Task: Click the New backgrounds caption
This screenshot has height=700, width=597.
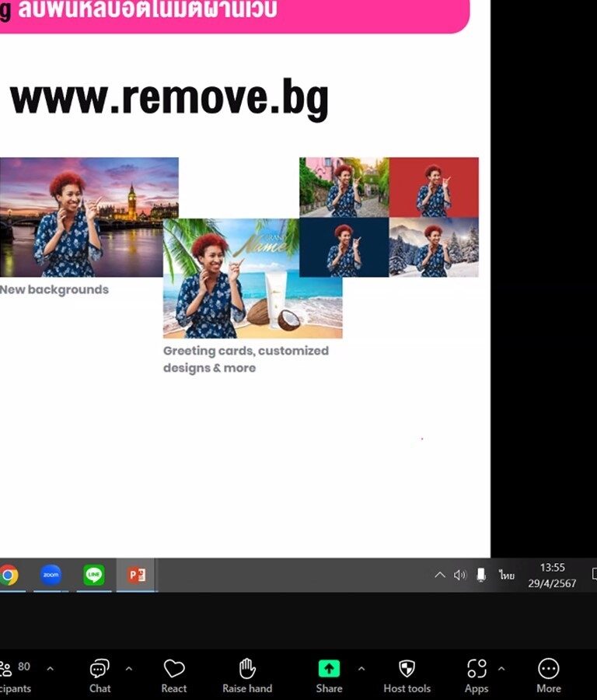Action: click(x=54, y=290)
